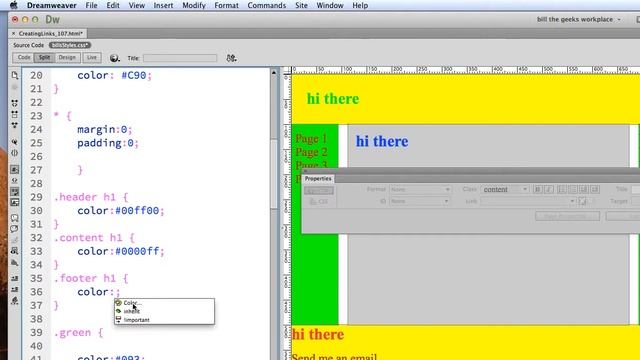The image size is (640, 360).
Task: Click the scroll up arrow in code view
Action: click(274, 73)
